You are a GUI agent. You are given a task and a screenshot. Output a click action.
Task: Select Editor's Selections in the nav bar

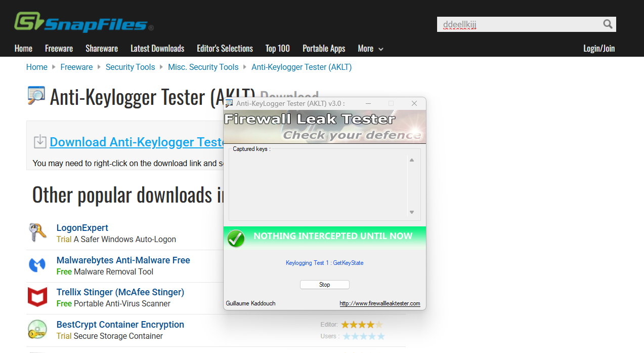coord(225,49)
